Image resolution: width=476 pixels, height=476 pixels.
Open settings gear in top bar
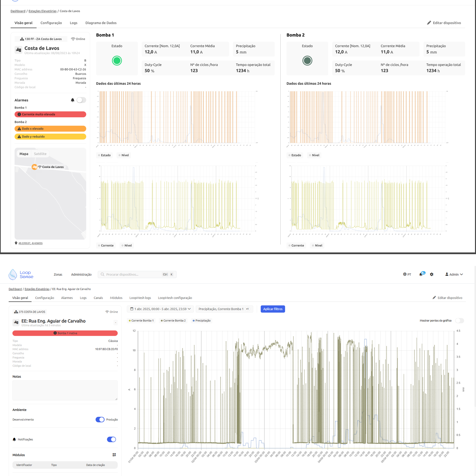click(x=432, y=274)
